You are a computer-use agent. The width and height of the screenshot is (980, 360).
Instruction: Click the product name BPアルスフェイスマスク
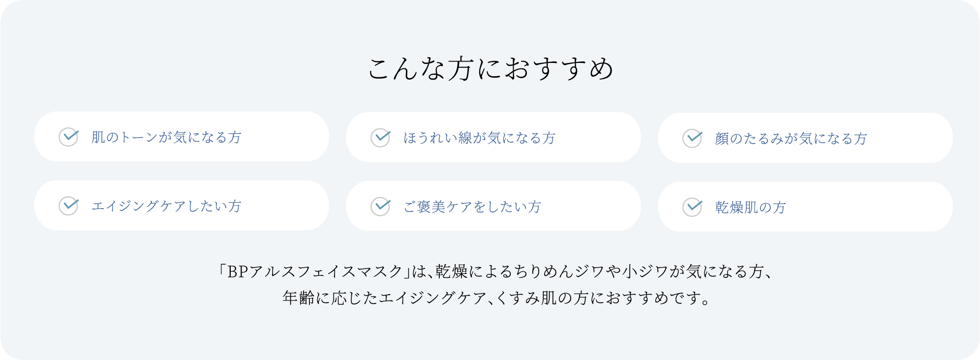pos(315,271)
